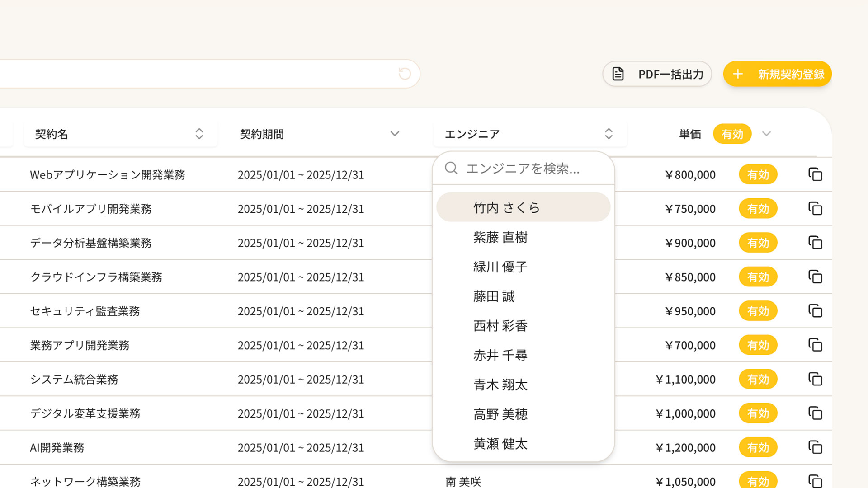Screen dimensions: 868x488
Task: Click the 有効 status badge for クラウドインフラ構築業務
Action: (x=758, y=277)
